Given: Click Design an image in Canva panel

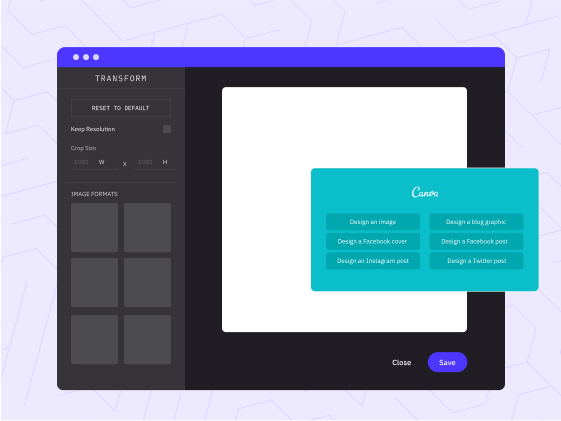Looking at the screenshot, I should point(373,222).
